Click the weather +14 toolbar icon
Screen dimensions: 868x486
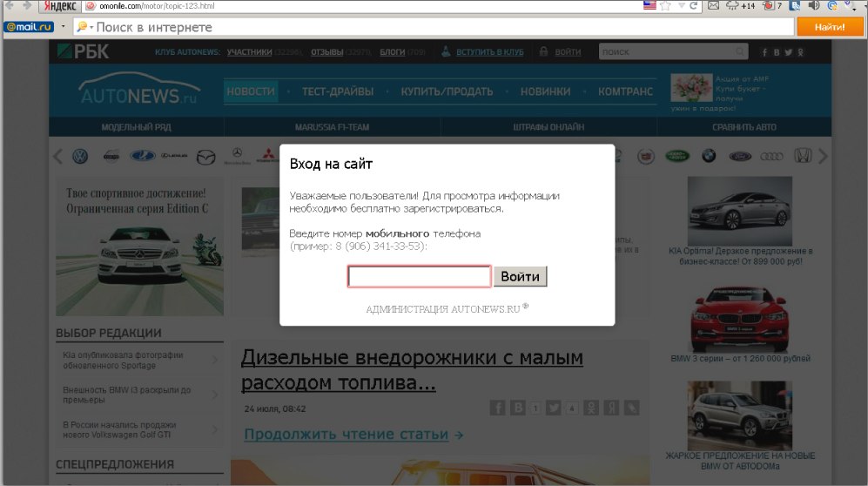pos(740,5)
